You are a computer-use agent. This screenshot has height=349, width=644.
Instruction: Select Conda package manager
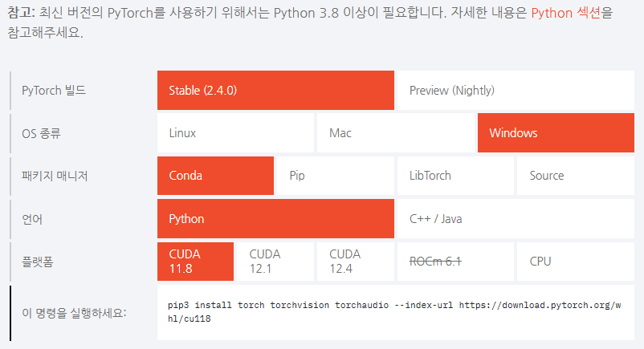tap(215, 176)
